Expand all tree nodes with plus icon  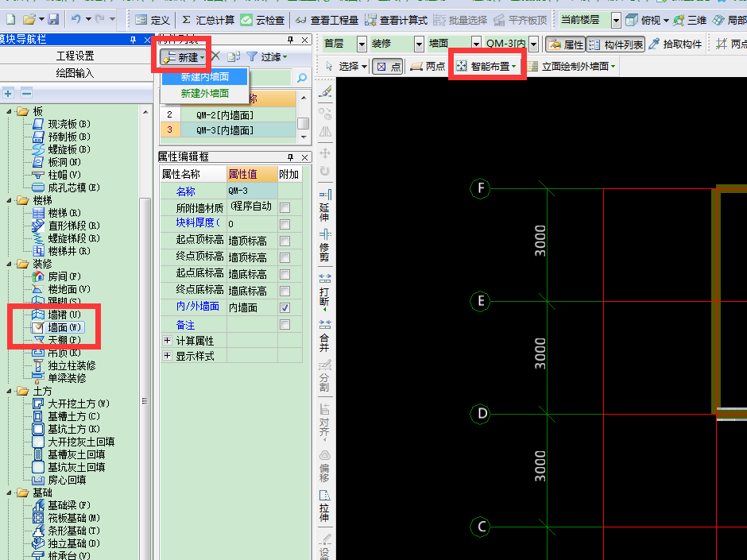tap(8, 93)
